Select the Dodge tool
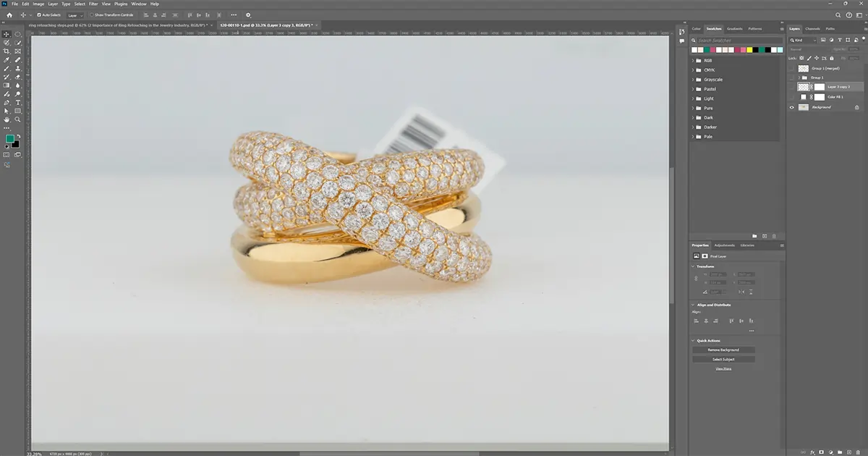Image resolution: width=868 pixels, height=456 pixels. (17, 94)
